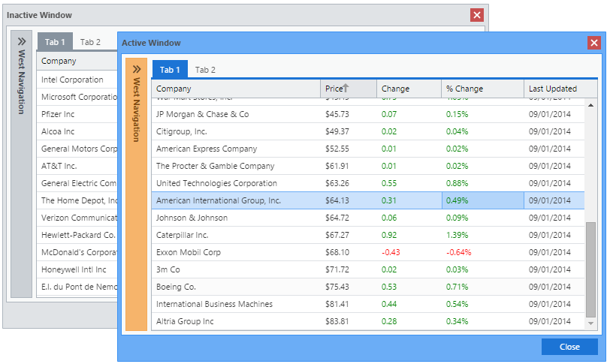Sort by Company column in Active Window
The height and width of the screenshot is (364, 610).
click(x=236, y=89)
